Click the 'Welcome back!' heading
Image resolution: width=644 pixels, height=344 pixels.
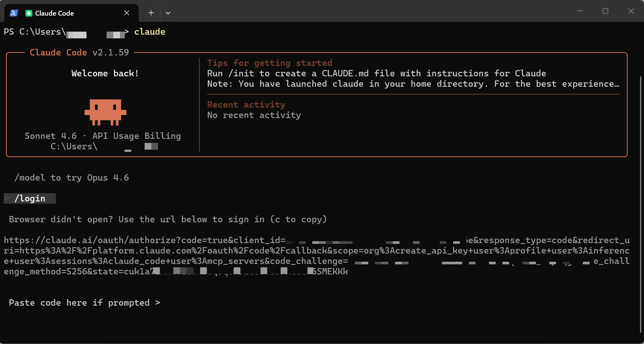pyautogui.click(x=105, y=73)
